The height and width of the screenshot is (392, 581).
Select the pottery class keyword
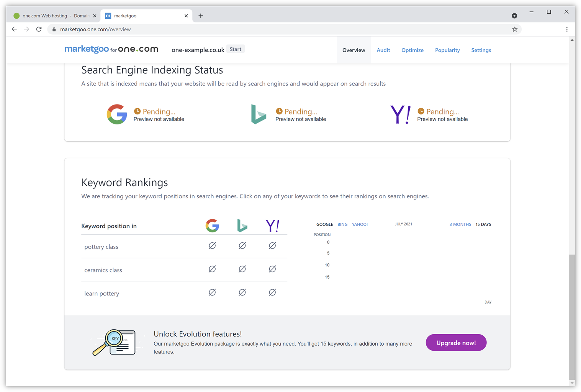coord(101,247)
